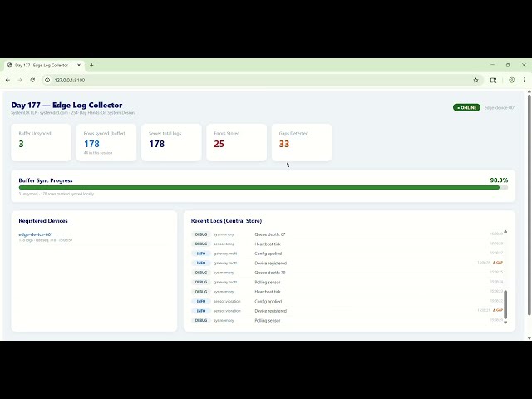Select the gateway.mqtt Polling sensor log row
Image resolution: width=532 pixels, height=399 pixels.
pyautogui.click(x=347, y=282)
